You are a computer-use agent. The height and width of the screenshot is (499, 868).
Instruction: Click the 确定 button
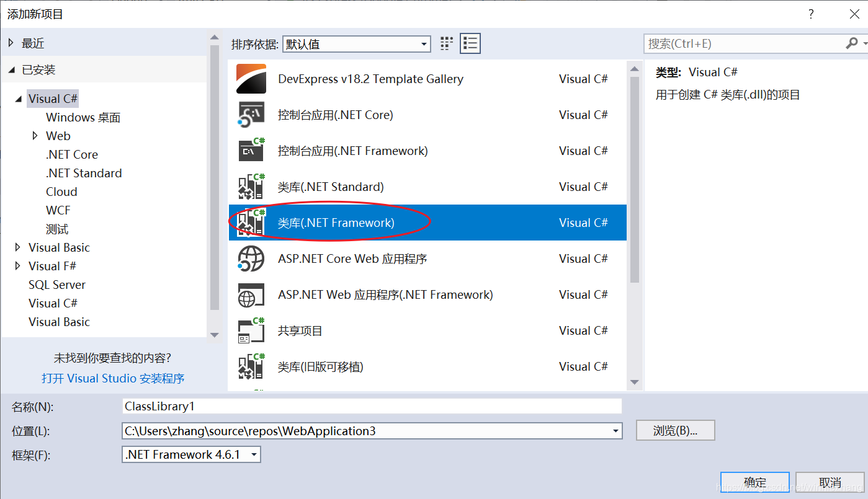755,482
